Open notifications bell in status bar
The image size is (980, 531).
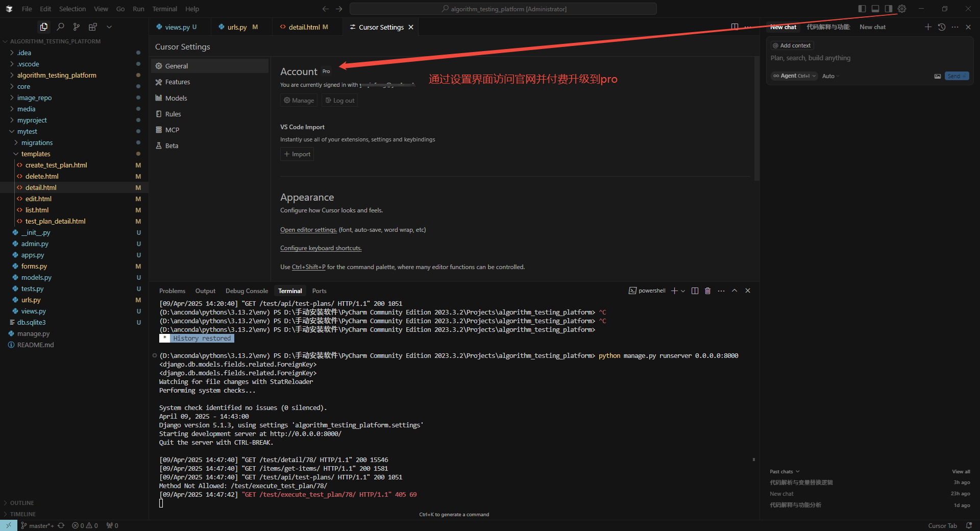tap(969, 525)
